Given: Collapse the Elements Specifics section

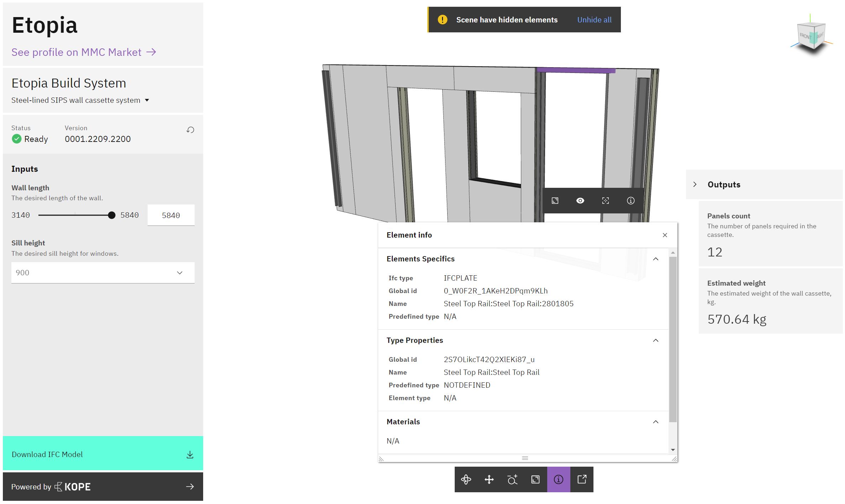Looking at the screenshot, I should [x=655, y=259].
